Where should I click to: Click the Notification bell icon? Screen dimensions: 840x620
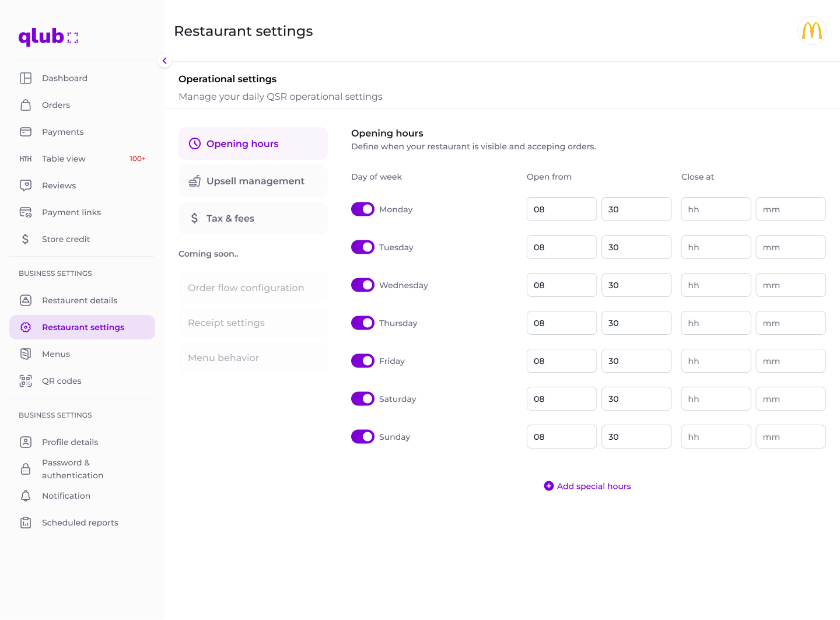(26, 496)
